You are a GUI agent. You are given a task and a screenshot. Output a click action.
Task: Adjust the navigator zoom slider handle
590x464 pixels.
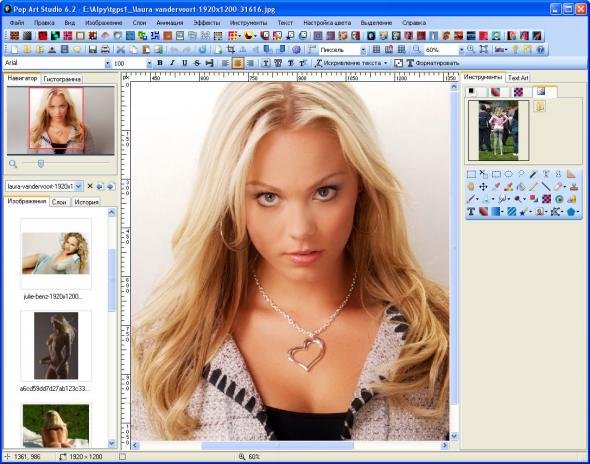pyautogui.click(x=41, y=163)
